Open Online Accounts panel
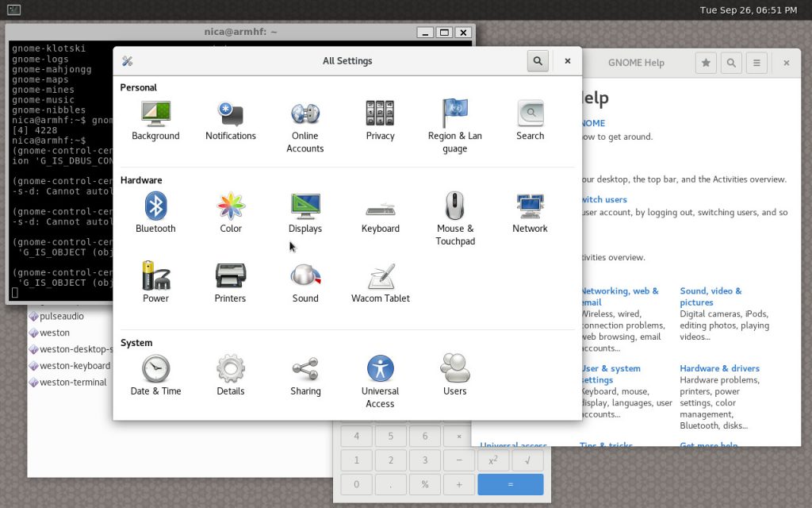Screen dimensions: 812x508 [305, 127]
